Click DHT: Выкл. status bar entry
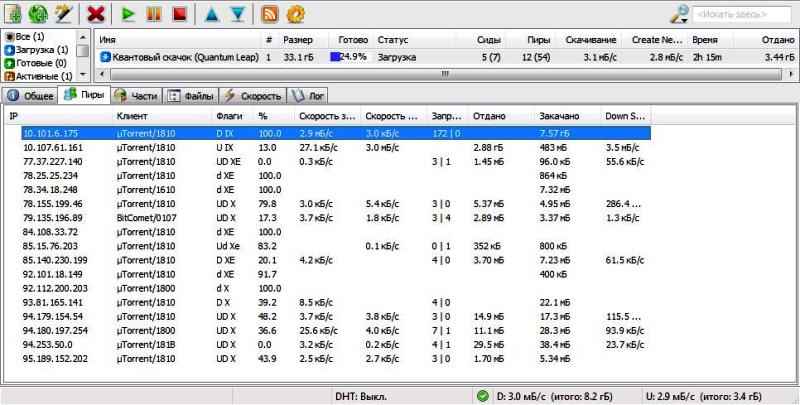Image resolution: width=800 pixels, height=405 pixels. click(x=361, y=396)
